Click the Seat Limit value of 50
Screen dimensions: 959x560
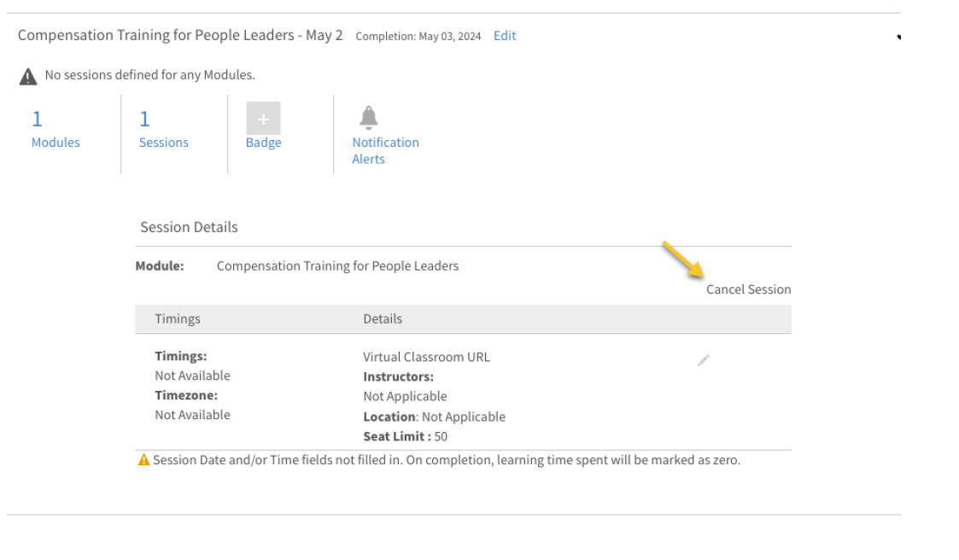click(441, 436)
